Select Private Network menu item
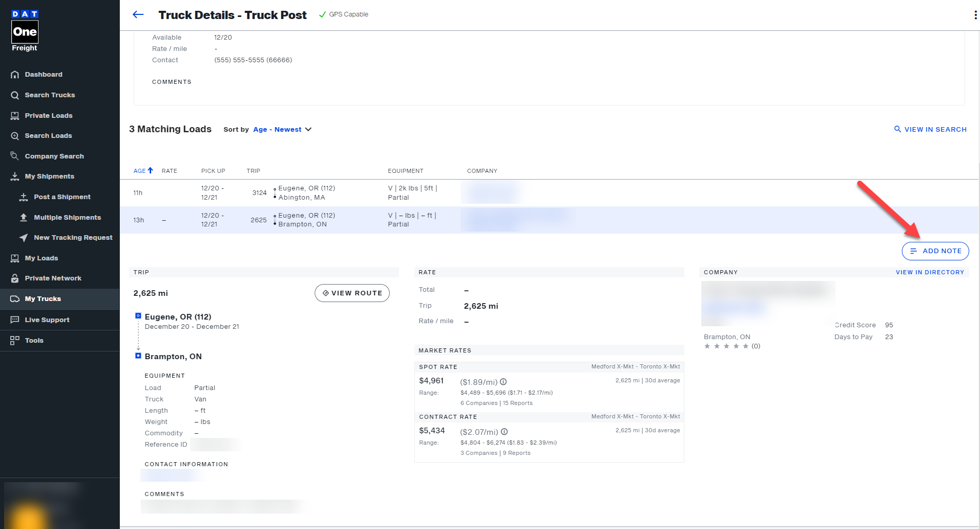 click(x=53, y=278)
